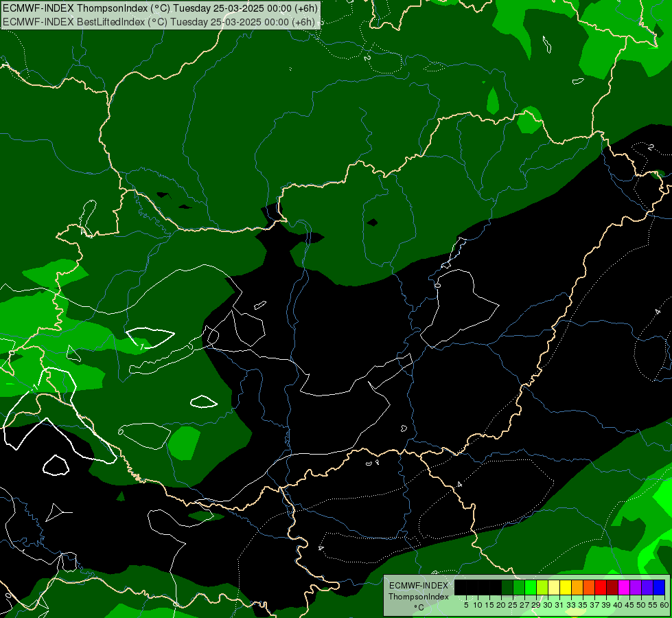Click legend tick value "27"
Viewport: 672px width, 618px height.
coord(524,605)
